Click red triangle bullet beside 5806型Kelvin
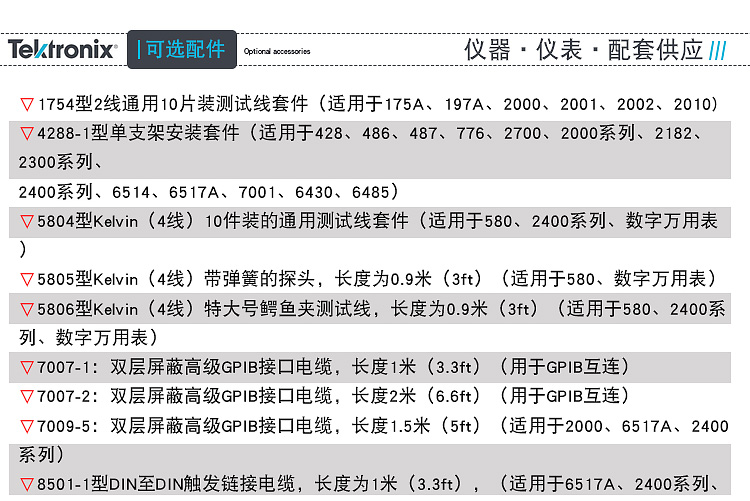Screen dimensions: 750x501 click(x=27, y=309)
